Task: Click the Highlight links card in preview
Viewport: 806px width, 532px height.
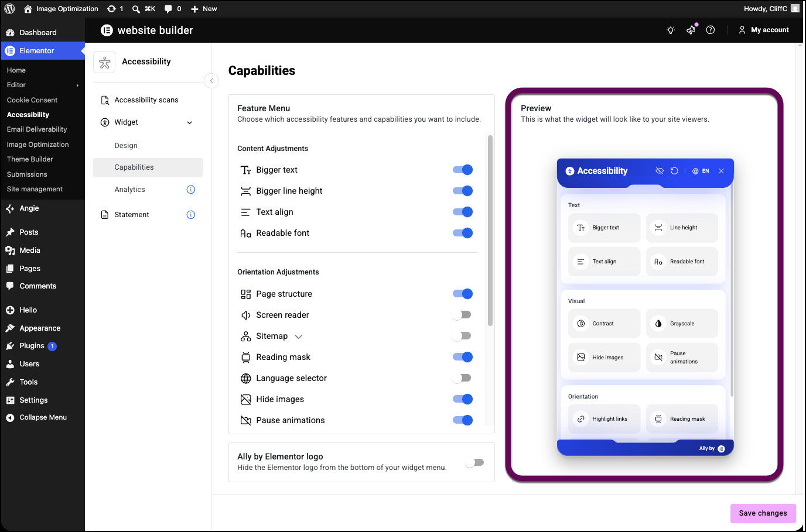Action: [x=604, y=419]
